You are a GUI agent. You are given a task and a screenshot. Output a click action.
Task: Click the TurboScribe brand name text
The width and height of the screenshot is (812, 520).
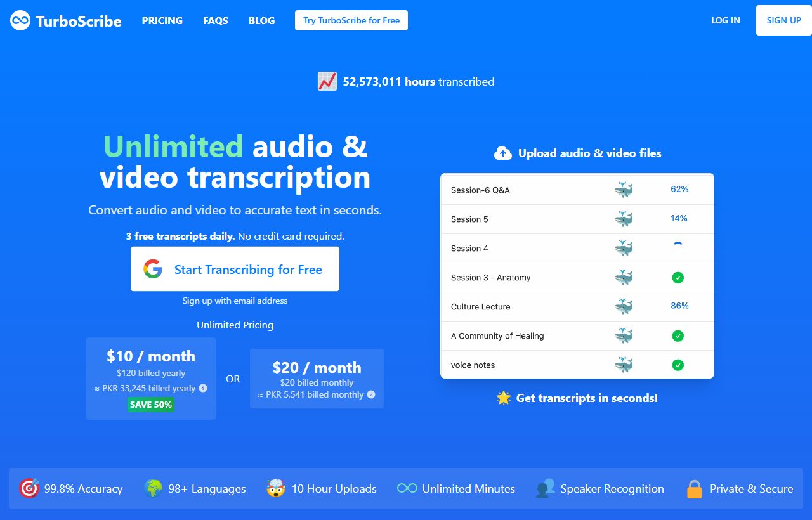click(x=79, y=21)
